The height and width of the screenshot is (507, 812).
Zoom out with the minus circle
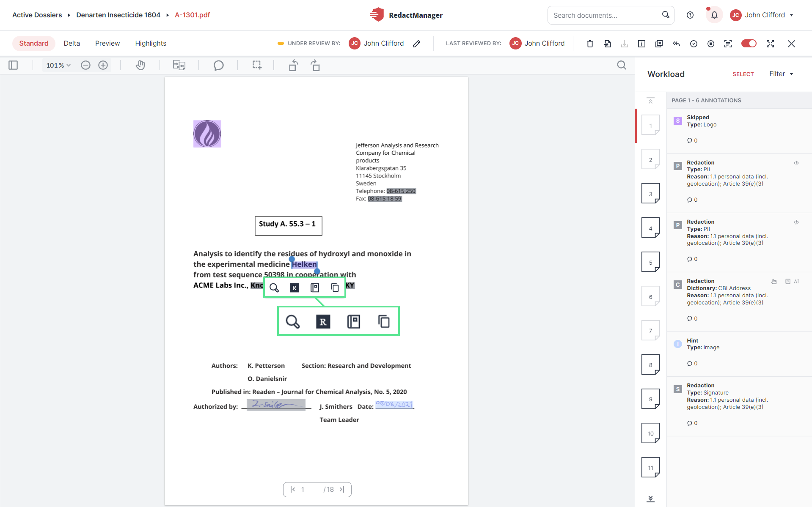[85, 65]
